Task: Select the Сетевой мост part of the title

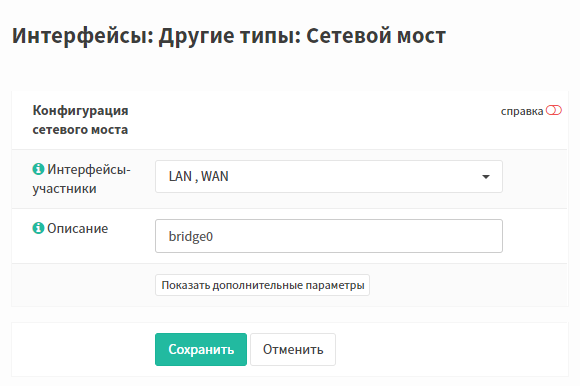Action: (376, 36)
